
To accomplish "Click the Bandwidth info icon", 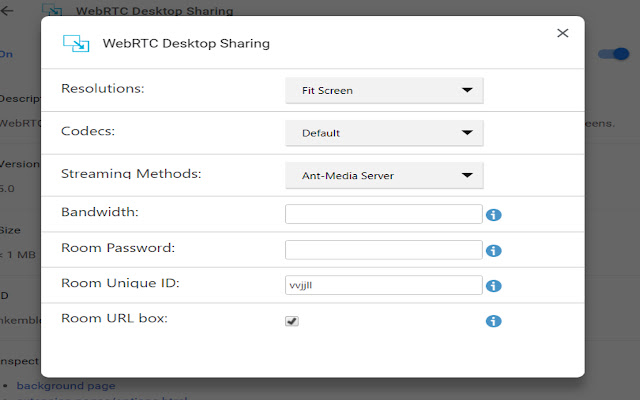I will (493, 214).
